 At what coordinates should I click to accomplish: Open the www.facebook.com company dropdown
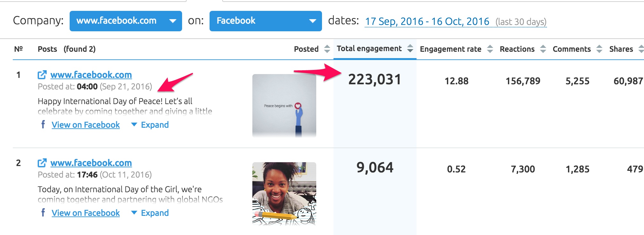tap(126, 21)
